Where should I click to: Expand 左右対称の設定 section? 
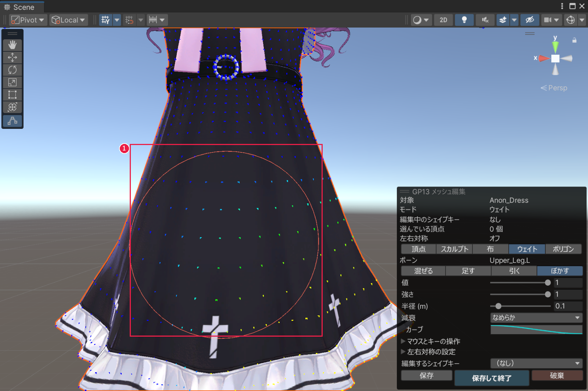tap(428, 352)
